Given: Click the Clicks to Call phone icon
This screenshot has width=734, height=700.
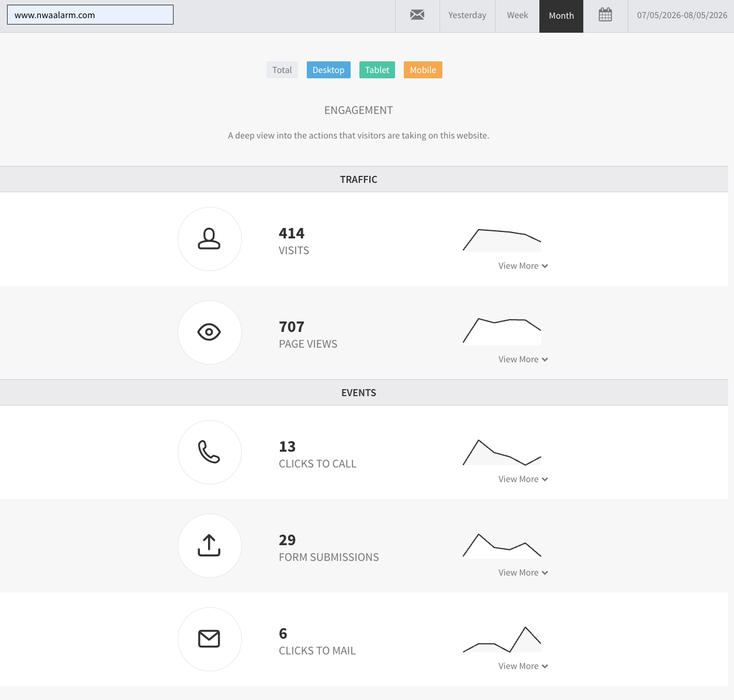Looking at the screenshot, I should (209, 452).
